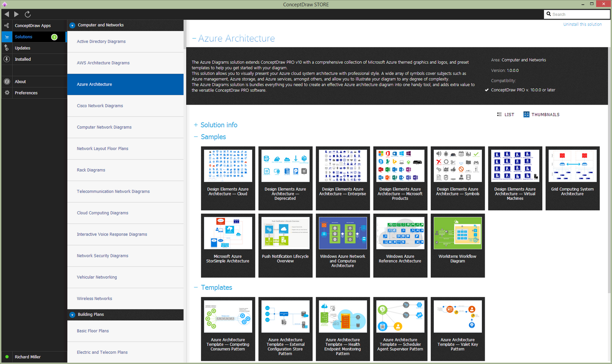This screenshot has height=364, width=612.
Task: Click the About info icon
Action: [7, 82]
